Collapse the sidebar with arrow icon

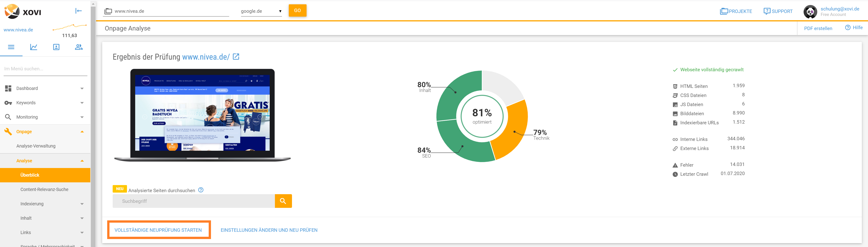pyautogui.click(x=79, y=11)
